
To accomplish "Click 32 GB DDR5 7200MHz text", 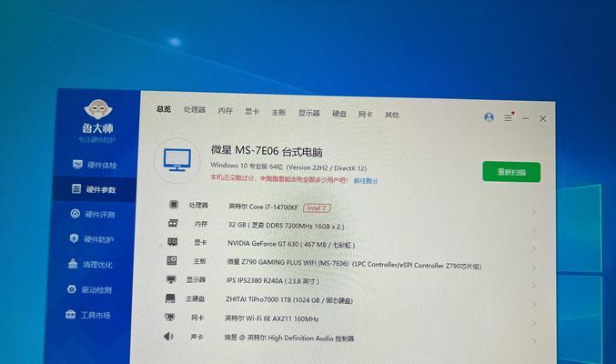I will point(286,226).
